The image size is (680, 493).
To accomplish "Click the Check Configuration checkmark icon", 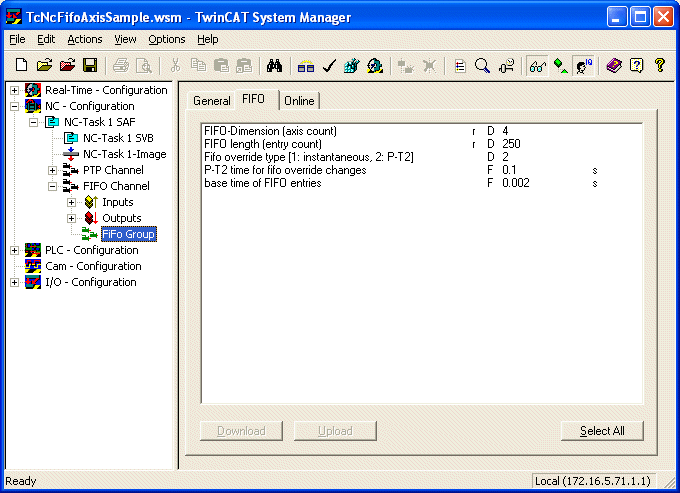I will pyautogui.click(x=328, y=66).
